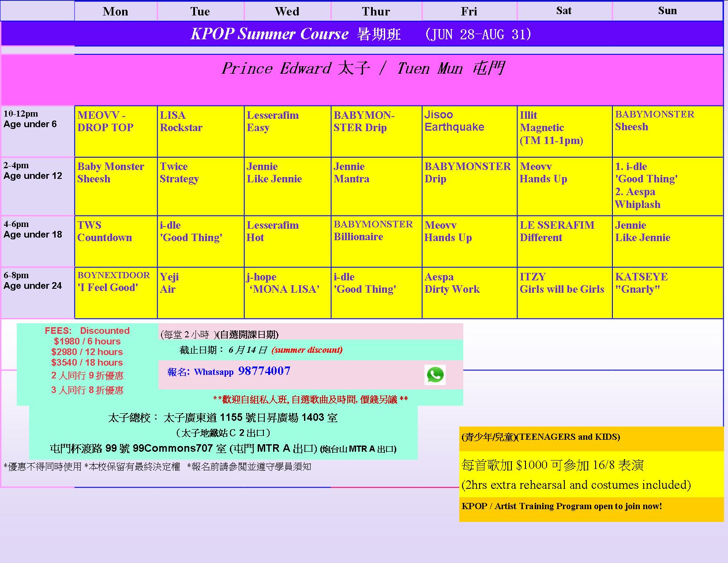Click the Saturday Meovv Hands Up cell
This screenshot has height=563, width=728.
coord(565,186)
